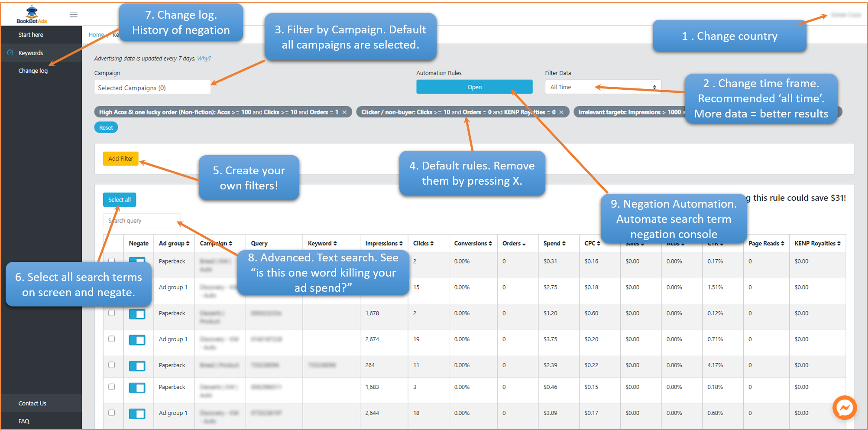The image size is (868, 430).
Task: Open Change log in sidebar
Action: pyautogui.click(x=33, y=71)
